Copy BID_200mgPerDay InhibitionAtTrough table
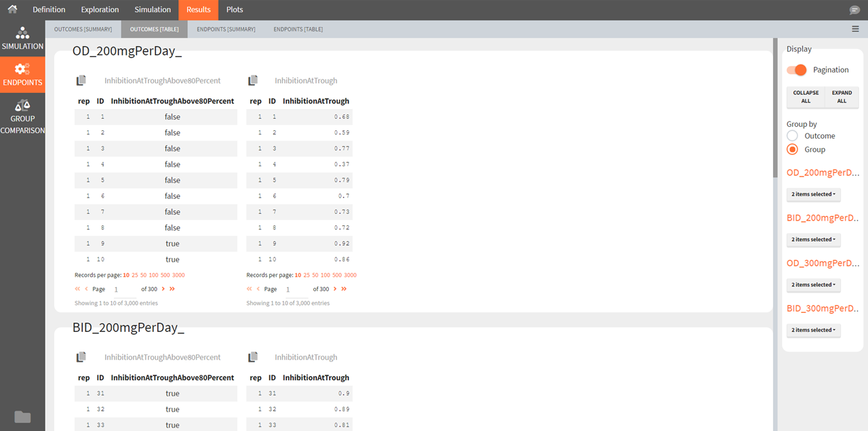Image resolution: width=868 pixels, height=431 pixels. (x=253, y=357)
